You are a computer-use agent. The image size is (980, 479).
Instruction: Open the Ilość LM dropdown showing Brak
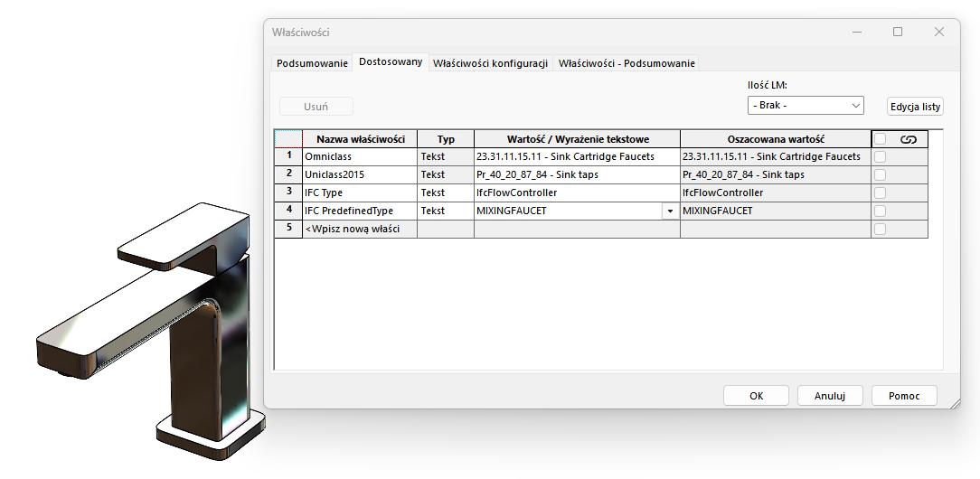click(x=806, y=106)
